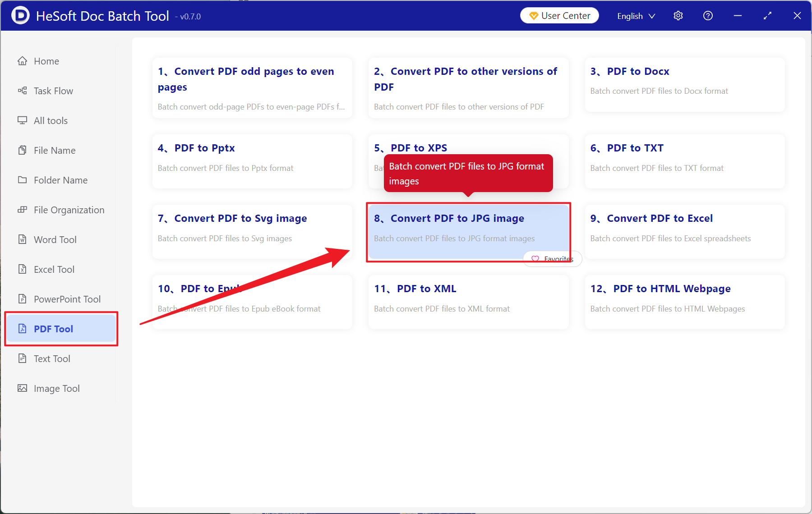The height and width of the screenshot is (514, 812).
Task: Click the PDF Tool document icon
Action: 22,329
